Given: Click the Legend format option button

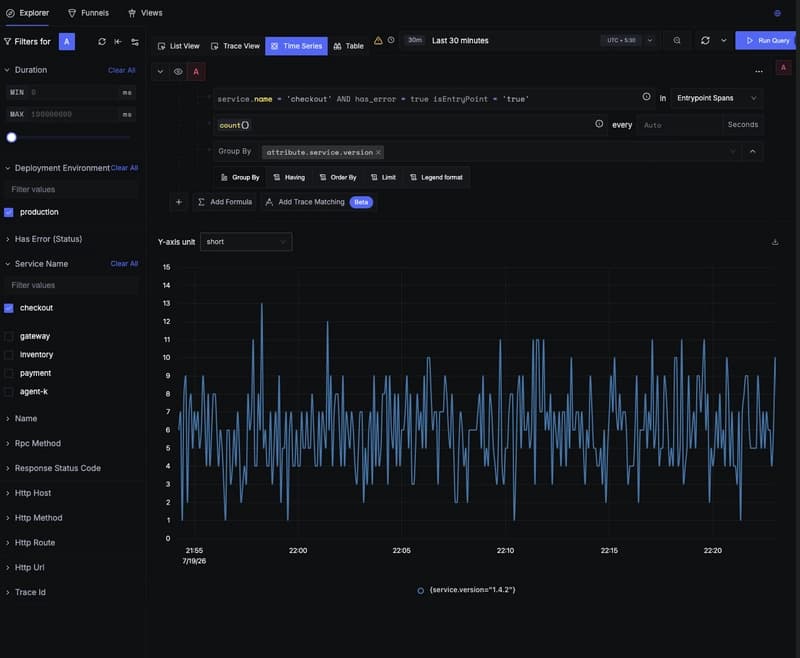Looking at the screenshot, I should (x=436, y=177).
